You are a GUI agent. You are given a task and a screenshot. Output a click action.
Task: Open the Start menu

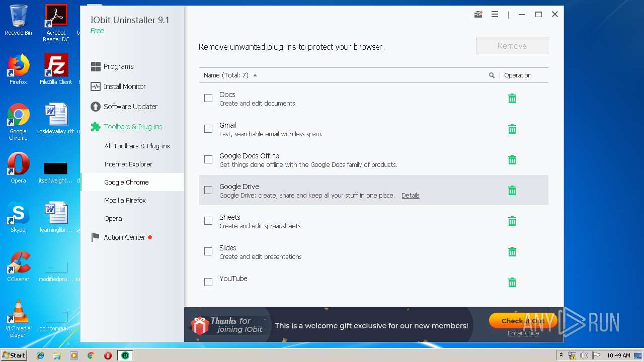[x=14, y=355]
